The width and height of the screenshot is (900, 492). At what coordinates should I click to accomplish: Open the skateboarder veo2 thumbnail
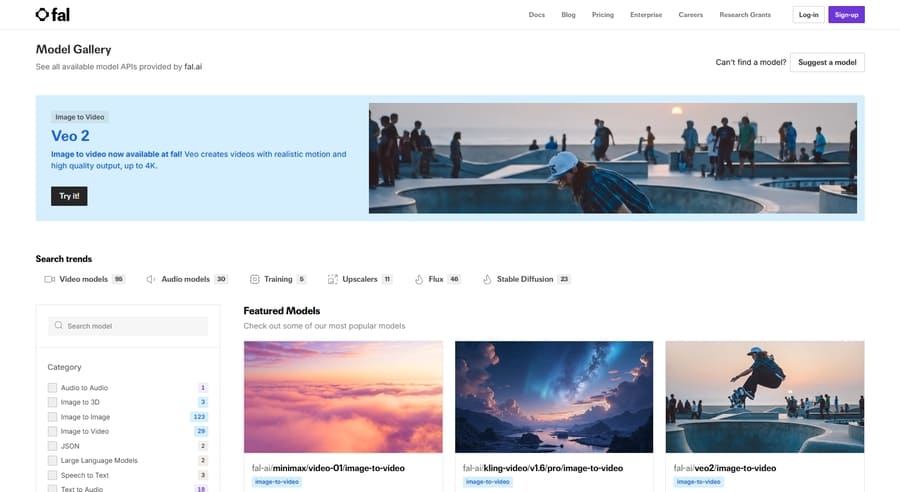pos(765,397)
